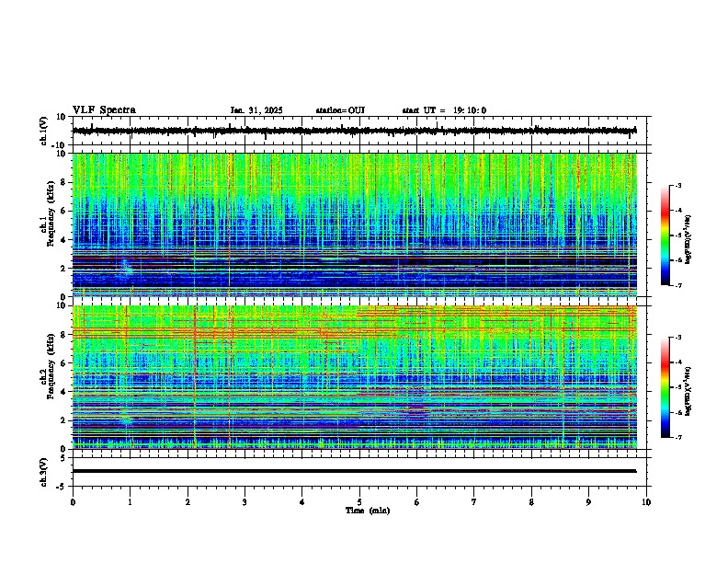This screenshot has height=563, width=728.
Task: Select the "start UT = 19:10:0" header text
Action: coord(444,110)
